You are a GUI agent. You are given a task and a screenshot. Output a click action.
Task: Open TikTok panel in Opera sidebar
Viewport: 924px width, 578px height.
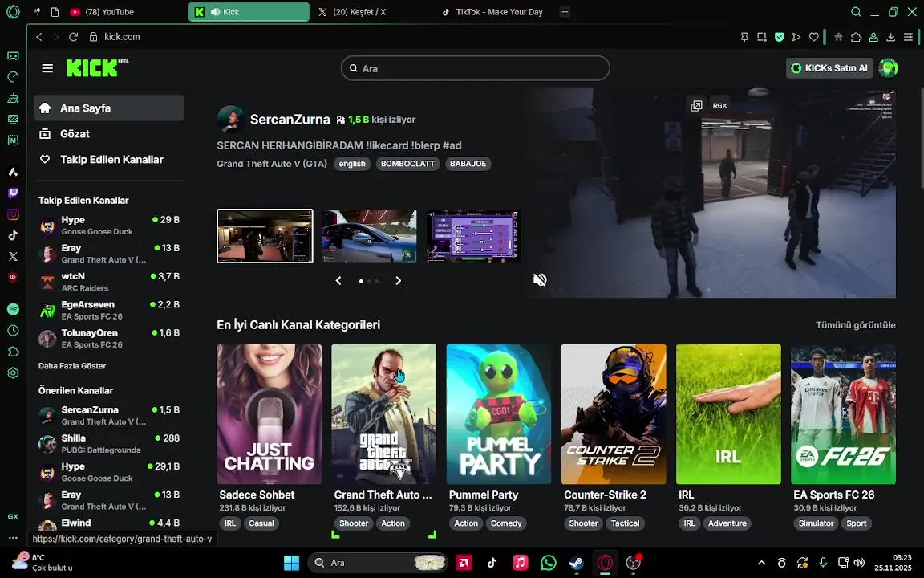click(13, 235)
